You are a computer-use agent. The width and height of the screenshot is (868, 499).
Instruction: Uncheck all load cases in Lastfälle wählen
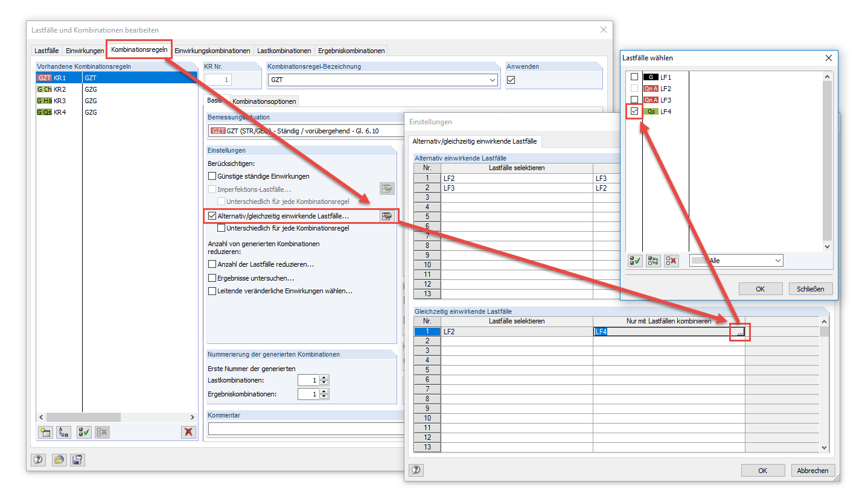click(671, 261)
